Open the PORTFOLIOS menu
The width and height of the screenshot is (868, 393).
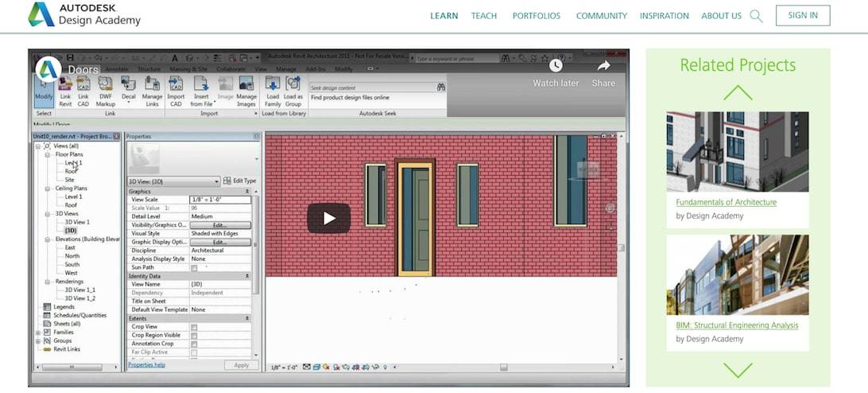pos(537,16)
